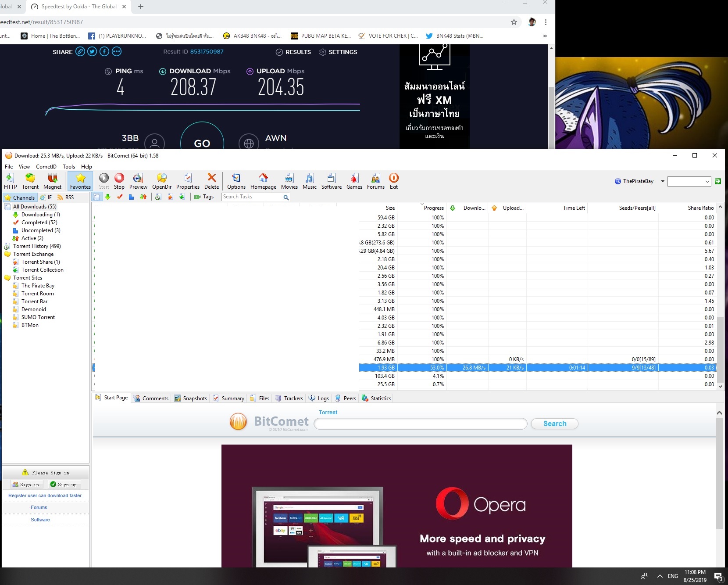Click the search magnifier in Search Tasks
Image resolution: width=728 pixels, height=585 pixels.
(x=286, y=197)
